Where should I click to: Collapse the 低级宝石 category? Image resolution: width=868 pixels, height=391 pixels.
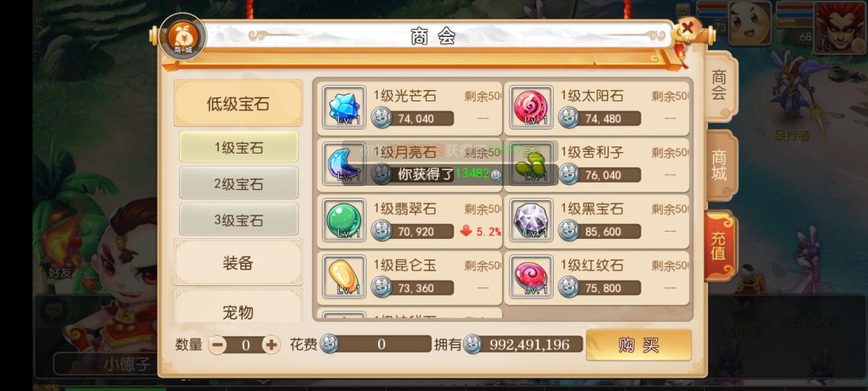[238, 104]
